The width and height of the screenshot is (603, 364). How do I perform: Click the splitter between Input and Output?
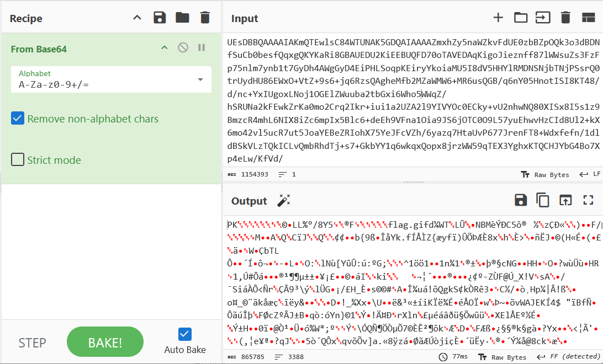point(413,183)
